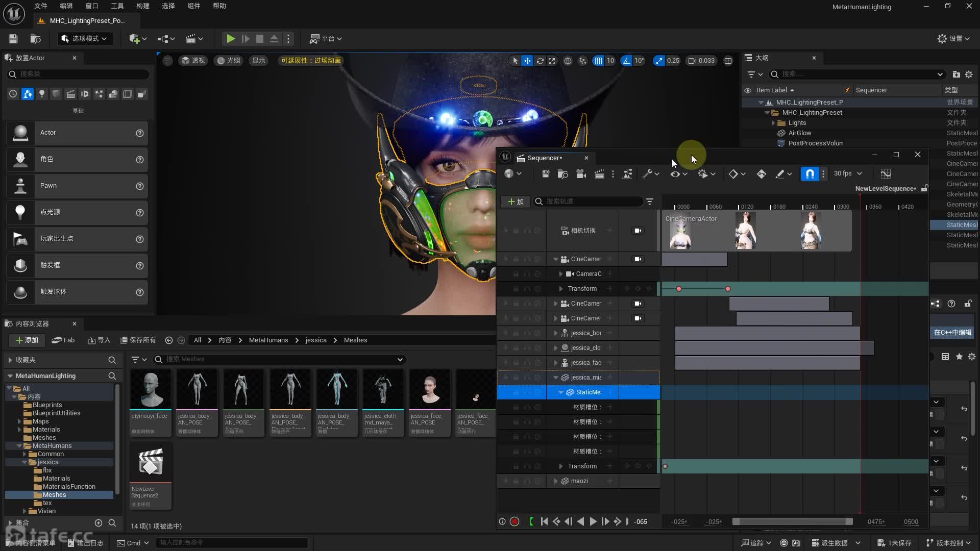980x551 pixels.
Task: Open the 30 fps frame rate dropdown
Action: click(x=848, y=173)
